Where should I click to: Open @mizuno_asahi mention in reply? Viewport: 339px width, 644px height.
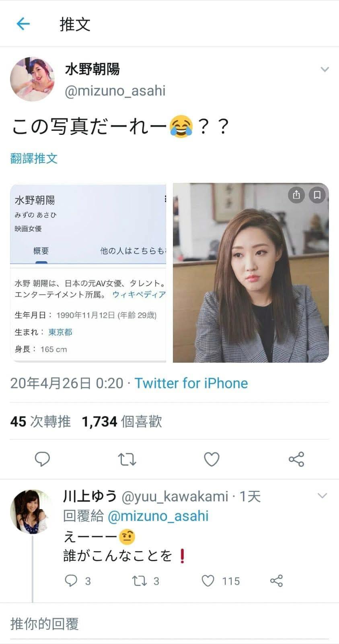click(158, 516)
